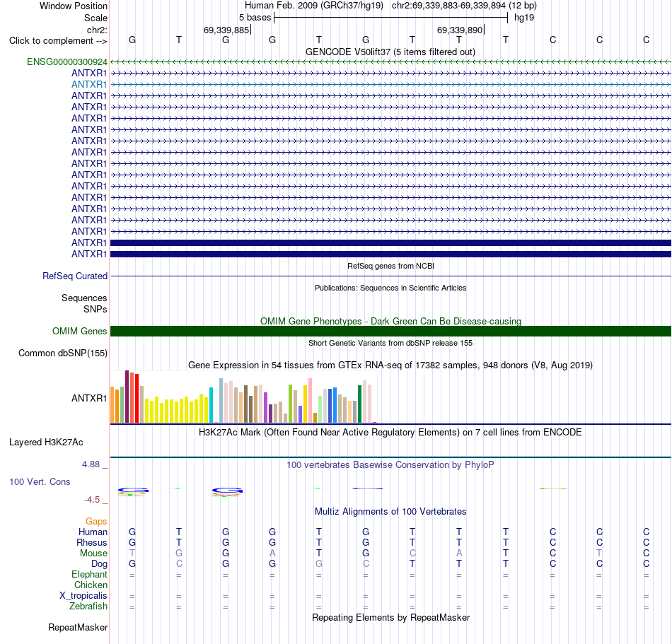Open the OMIM Gene Phenotypes track title
The image size is (672, 644).
[x=390, y=321]
